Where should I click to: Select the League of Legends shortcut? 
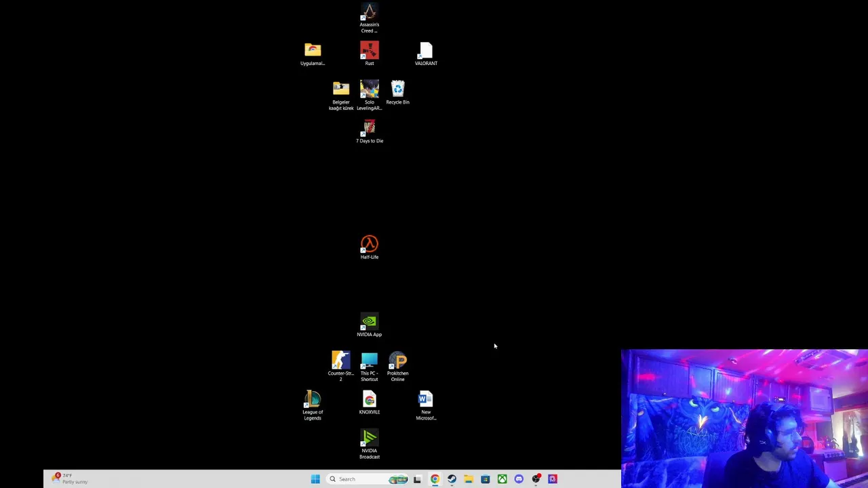(x=313, y=405)
